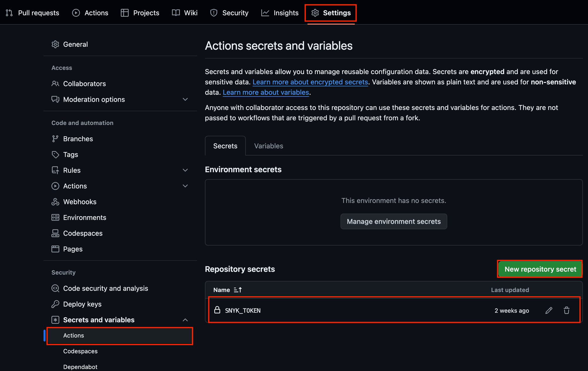
Task: Click the trash icon to delete SNYK_TOKEN
Action: click(x=567, y=310)
